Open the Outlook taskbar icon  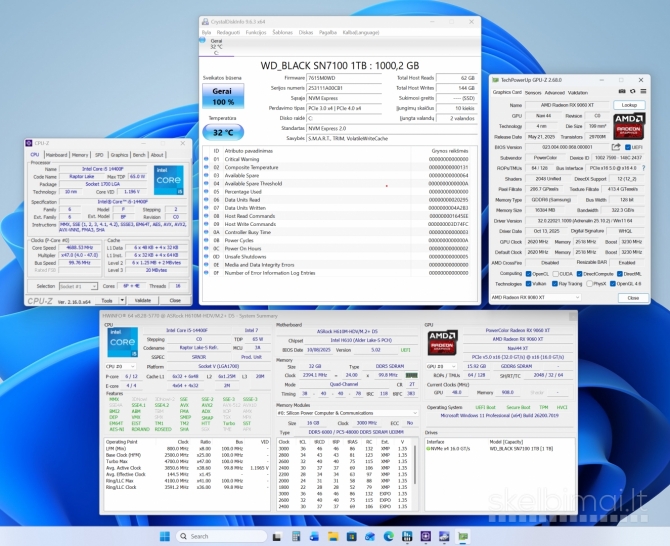[x=370, y=537]
